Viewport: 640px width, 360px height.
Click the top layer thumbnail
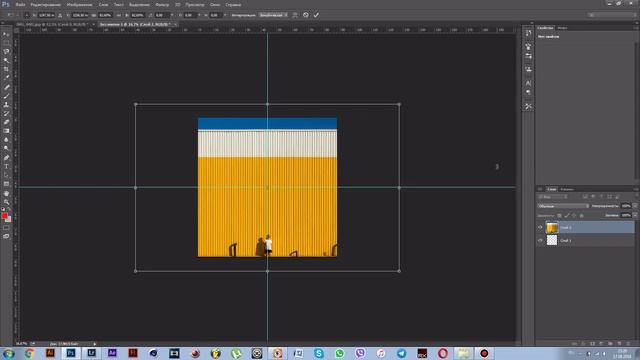click(x=552, y=227)
